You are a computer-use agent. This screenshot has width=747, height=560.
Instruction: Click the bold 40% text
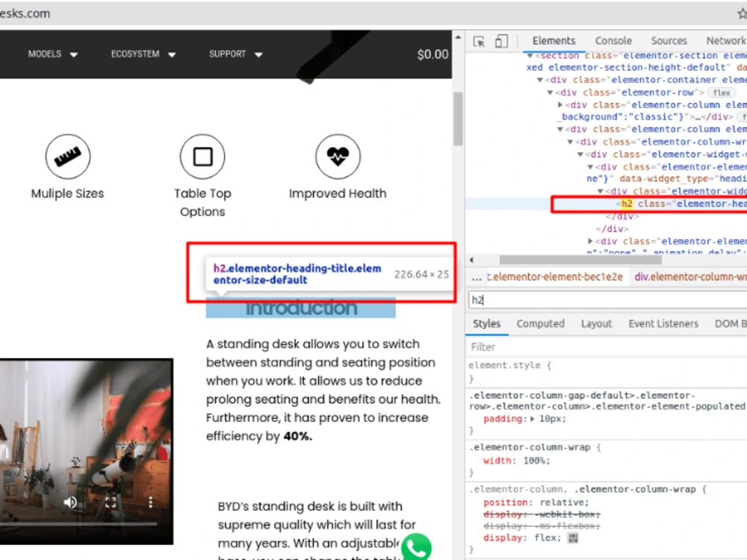(x=298, y=436)
